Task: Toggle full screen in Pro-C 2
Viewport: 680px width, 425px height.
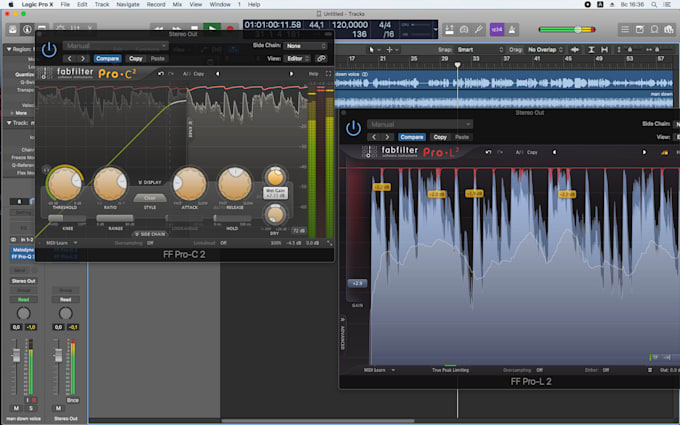Action: click(x=328, y=74)
